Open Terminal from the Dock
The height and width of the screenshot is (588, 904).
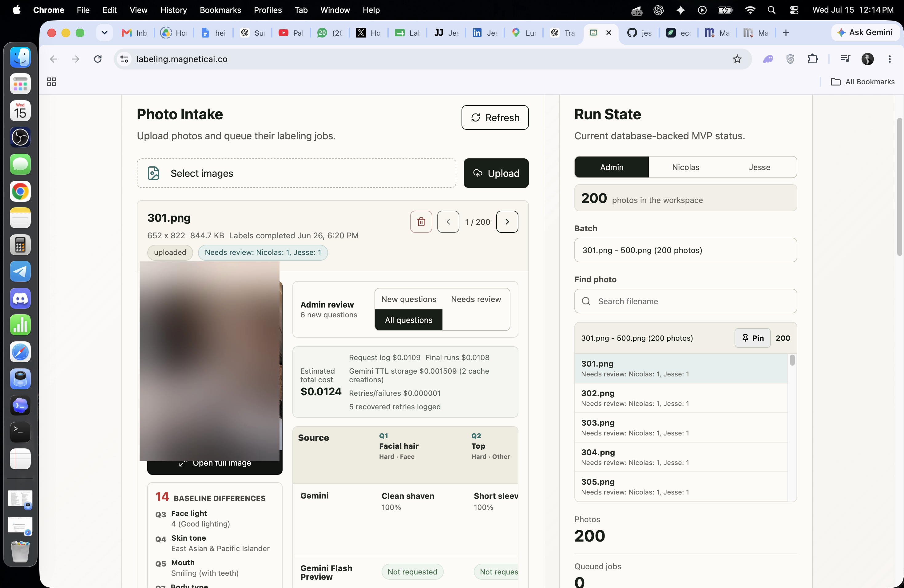(20, 432)
